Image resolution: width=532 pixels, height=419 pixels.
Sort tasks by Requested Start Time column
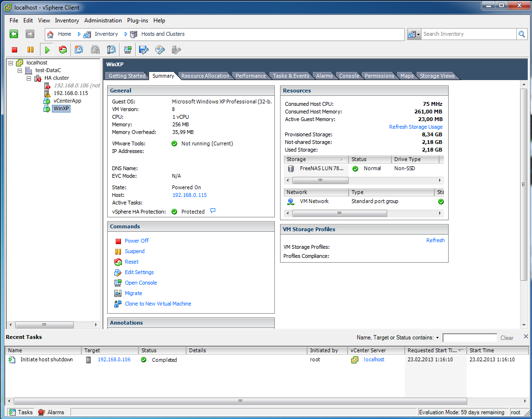(435, 350)
